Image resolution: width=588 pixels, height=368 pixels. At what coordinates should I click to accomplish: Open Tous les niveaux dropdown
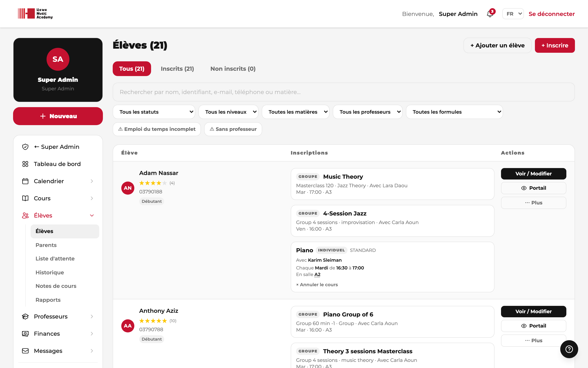tap(228, 112)
